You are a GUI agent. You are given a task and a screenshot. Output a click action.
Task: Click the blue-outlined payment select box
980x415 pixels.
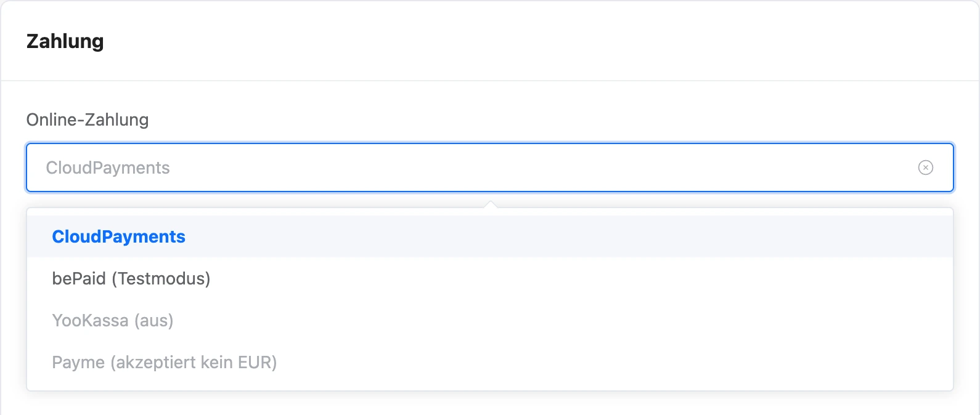490,167
